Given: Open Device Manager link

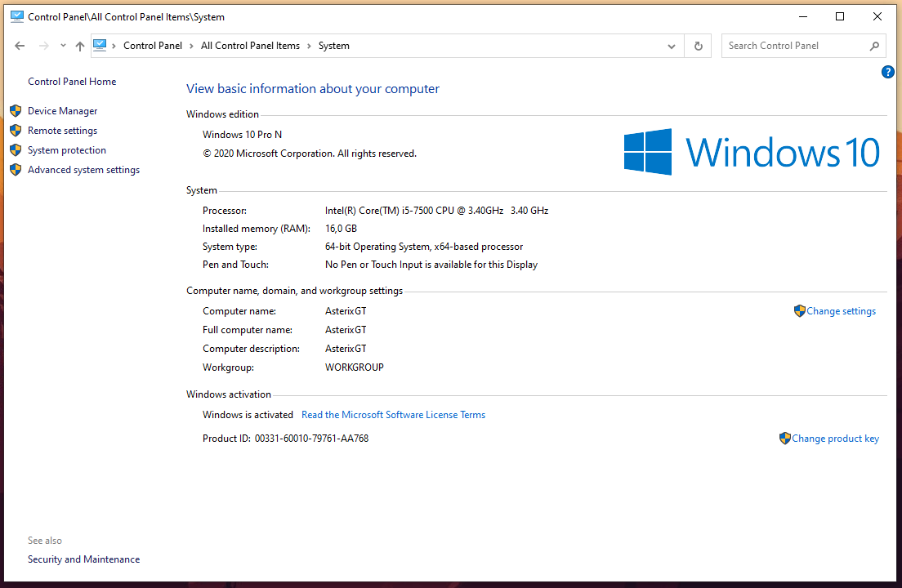Looking at the screenshot, I should [63, 111].
